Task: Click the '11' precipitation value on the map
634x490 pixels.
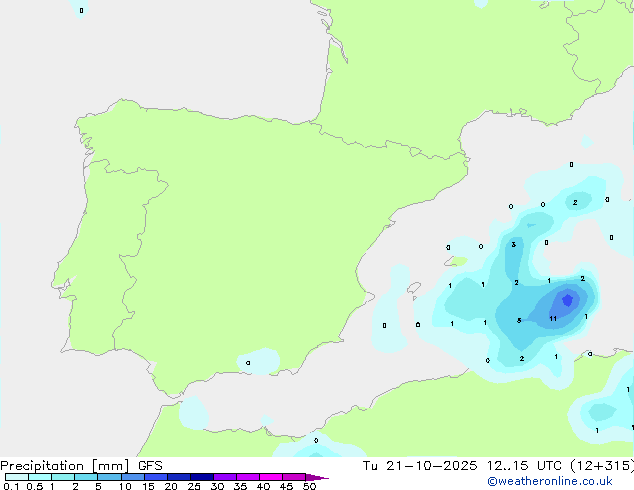Action: (x=553, y=319)
